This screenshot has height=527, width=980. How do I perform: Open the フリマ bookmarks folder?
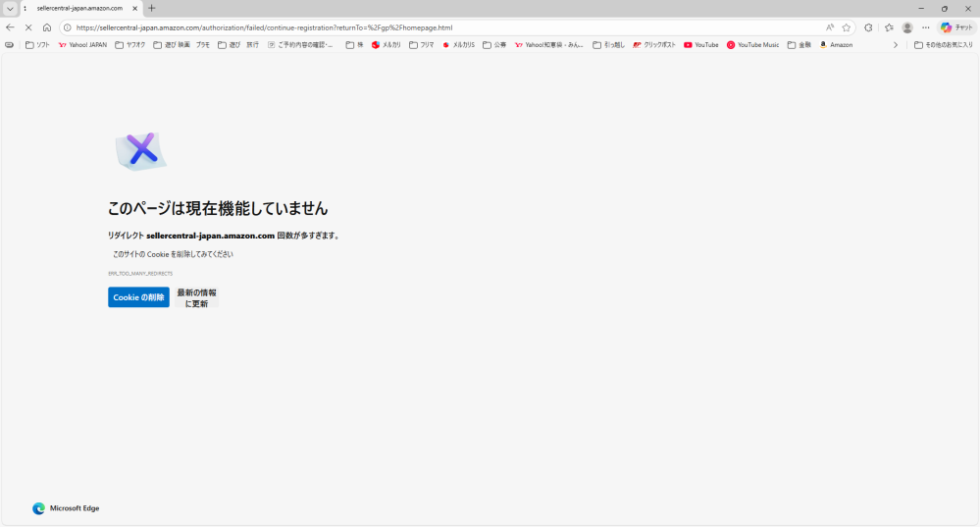click(422, 45)
